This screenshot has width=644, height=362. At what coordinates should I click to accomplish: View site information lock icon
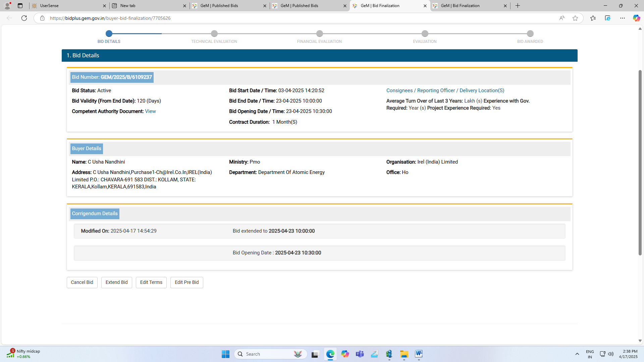coord(42,18)
